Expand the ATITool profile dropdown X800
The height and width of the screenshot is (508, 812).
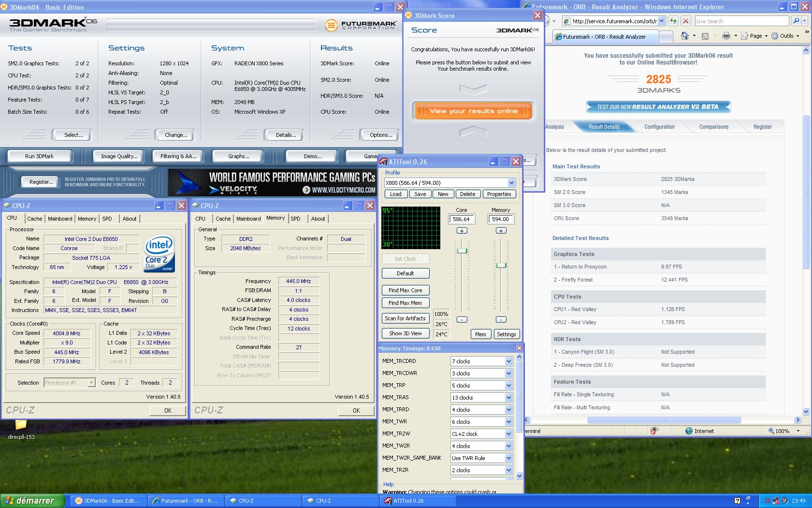[511, 183]
